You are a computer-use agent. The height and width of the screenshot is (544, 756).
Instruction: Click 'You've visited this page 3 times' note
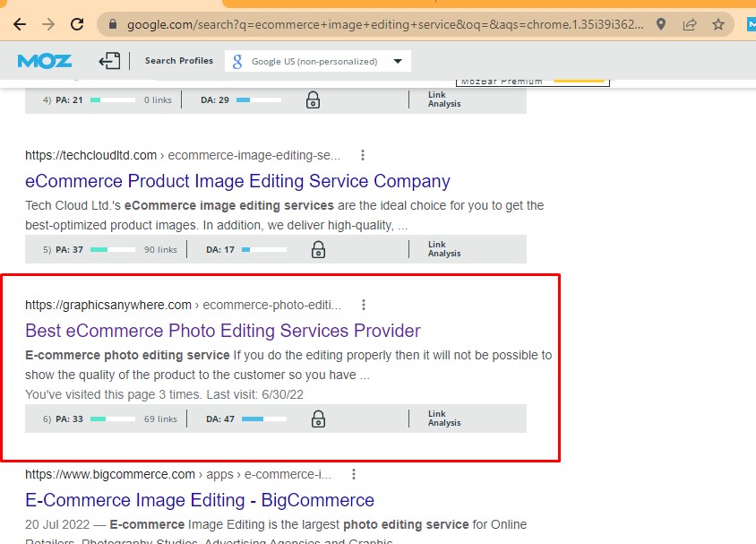(x=165, y=394)
